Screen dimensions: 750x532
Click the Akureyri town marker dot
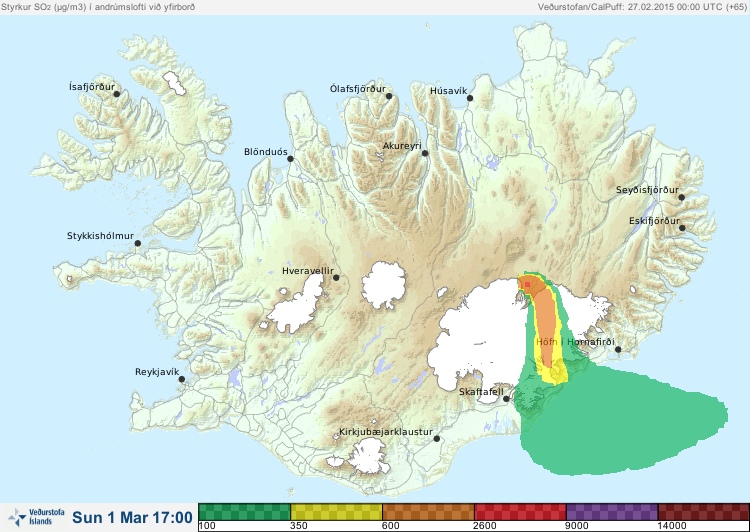(425, 153)
